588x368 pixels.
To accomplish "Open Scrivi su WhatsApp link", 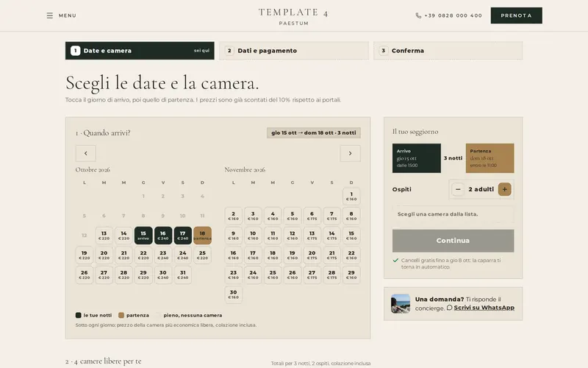I will point(484,308).
